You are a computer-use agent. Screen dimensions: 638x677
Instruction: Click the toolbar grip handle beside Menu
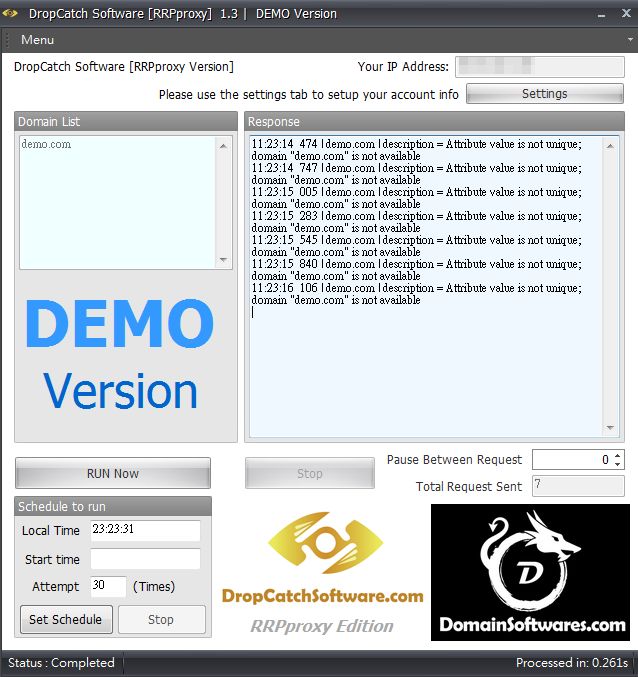tap(7, 40)
